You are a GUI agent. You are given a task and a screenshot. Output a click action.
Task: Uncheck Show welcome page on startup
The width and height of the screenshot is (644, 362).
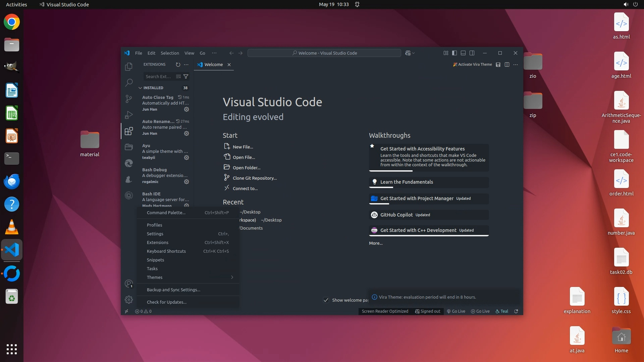tap(326, 300)
